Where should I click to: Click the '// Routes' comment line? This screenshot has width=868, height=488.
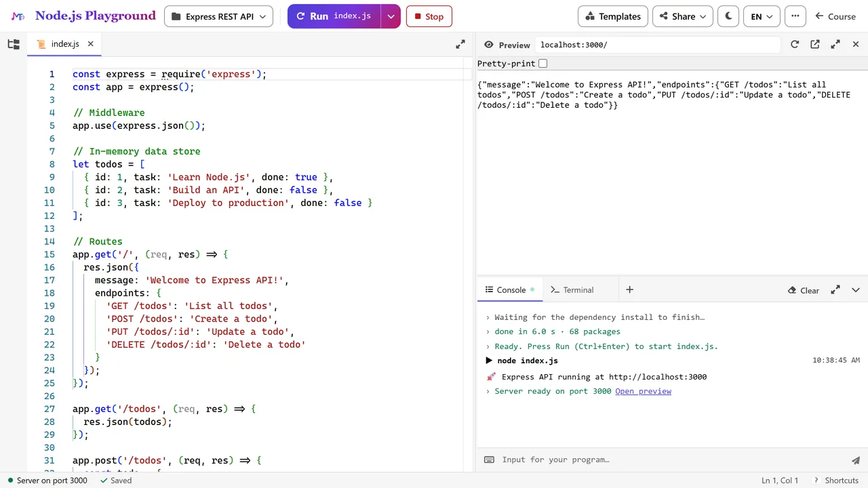98,241
